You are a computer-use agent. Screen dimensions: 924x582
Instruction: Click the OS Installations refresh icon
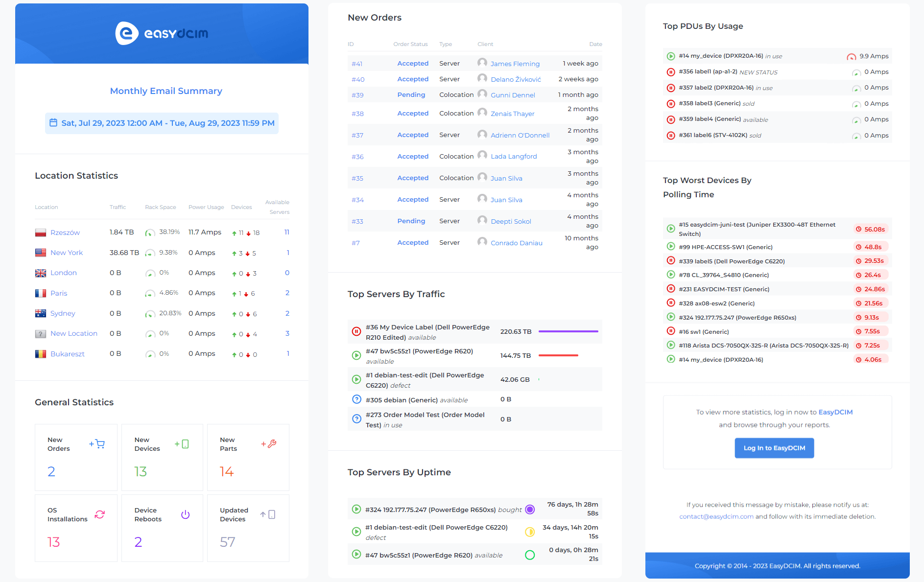pos(100,514)
